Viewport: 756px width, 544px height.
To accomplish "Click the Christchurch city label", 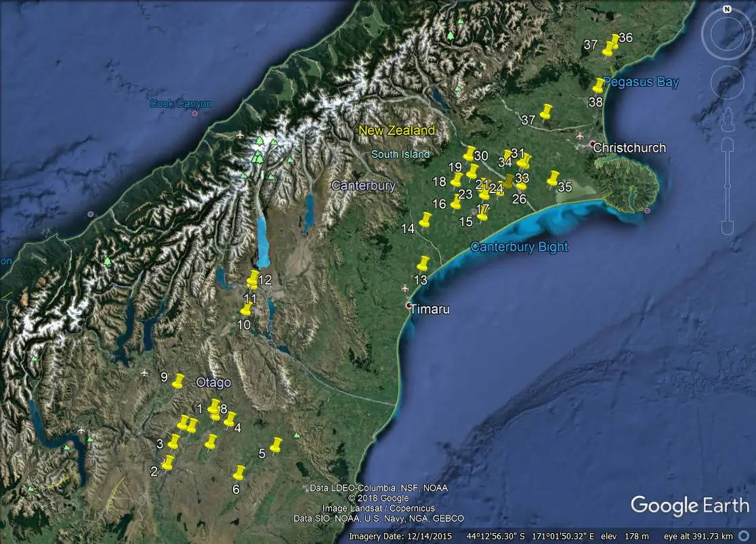I will [629, 148].
